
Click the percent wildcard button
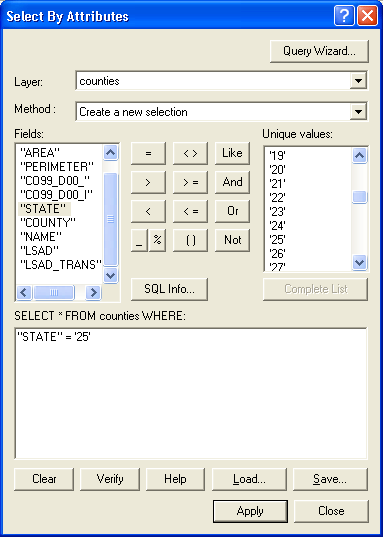click(157, 240)
